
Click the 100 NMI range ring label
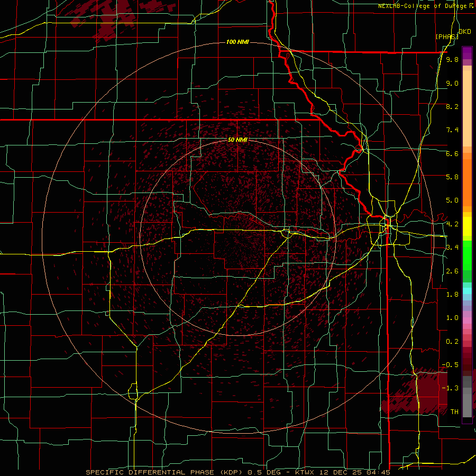coord(237,42)
